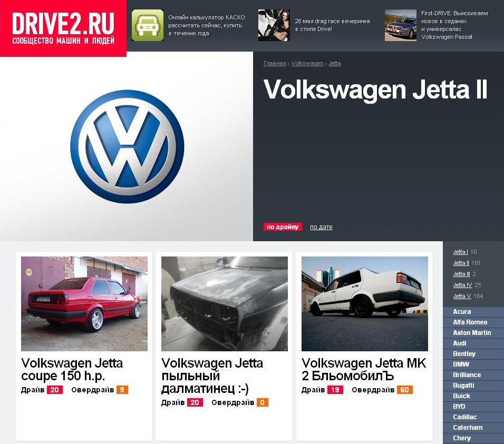The image size is (504, 444).
Task: Choose Alfa Romeo in brand list
Action: pos(473,322)
